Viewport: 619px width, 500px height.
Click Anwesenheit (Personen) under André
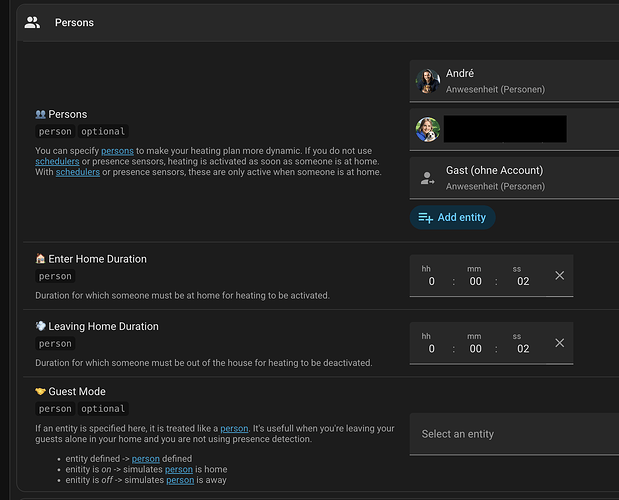coord(495,90)
